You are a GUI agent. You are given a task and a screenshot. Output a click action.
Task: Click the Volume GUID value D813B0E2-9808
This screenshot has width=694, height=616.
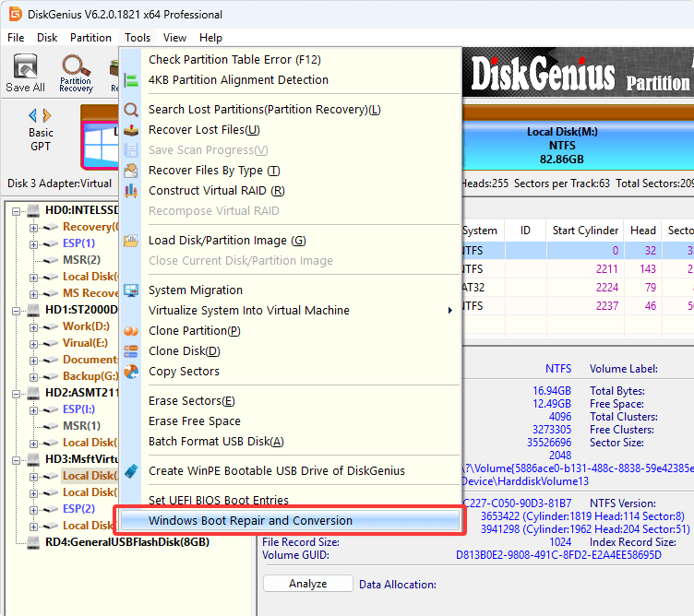click(558, 555)
